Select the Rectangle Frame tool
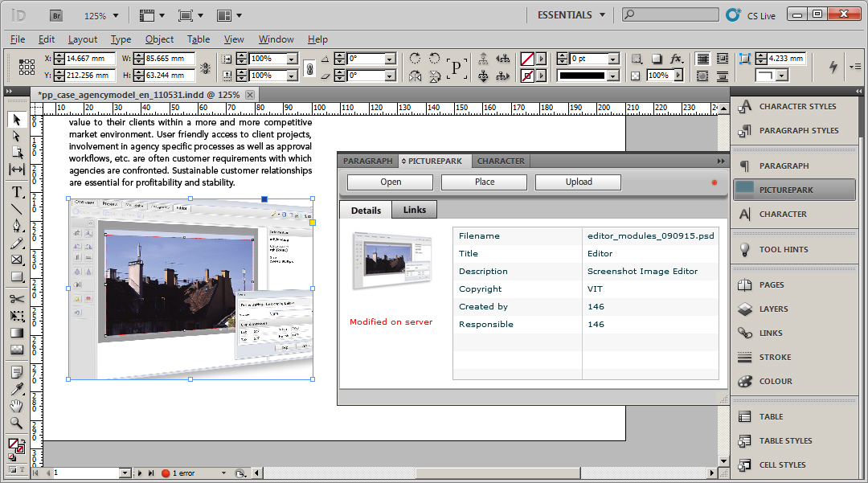Image resolution: width=868 pixels, height=483 pixels. click(x=17, y=260)
